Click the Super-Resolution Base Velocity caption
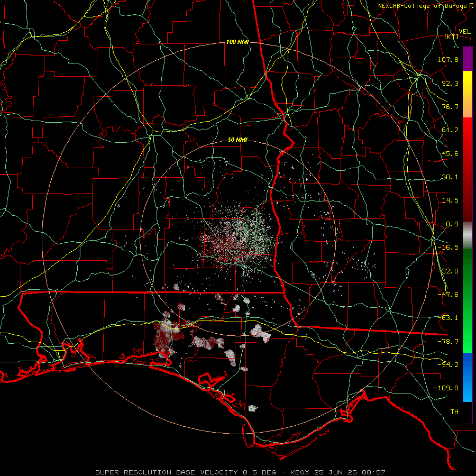Image resolution: width=476 pixels, height=476 pixels. click(x=240, y=472)
